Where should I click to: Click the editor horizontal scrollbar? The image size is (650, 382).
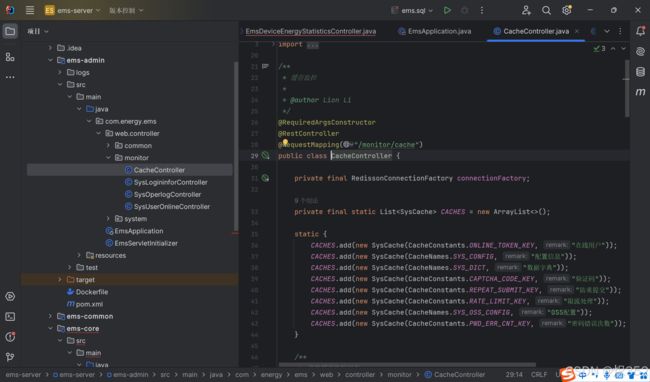coord(407,365)
